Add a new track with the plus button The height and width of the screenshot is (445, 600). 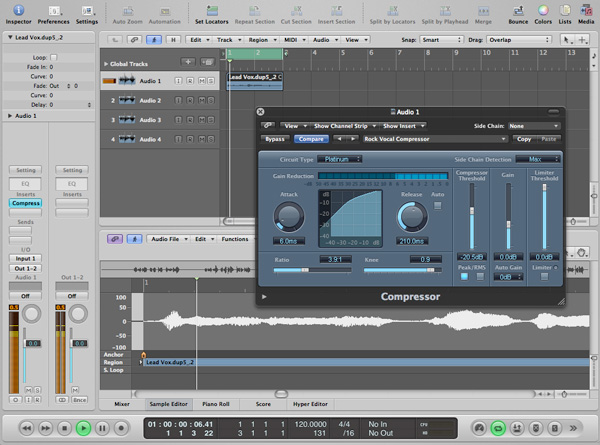click(188, 62)
